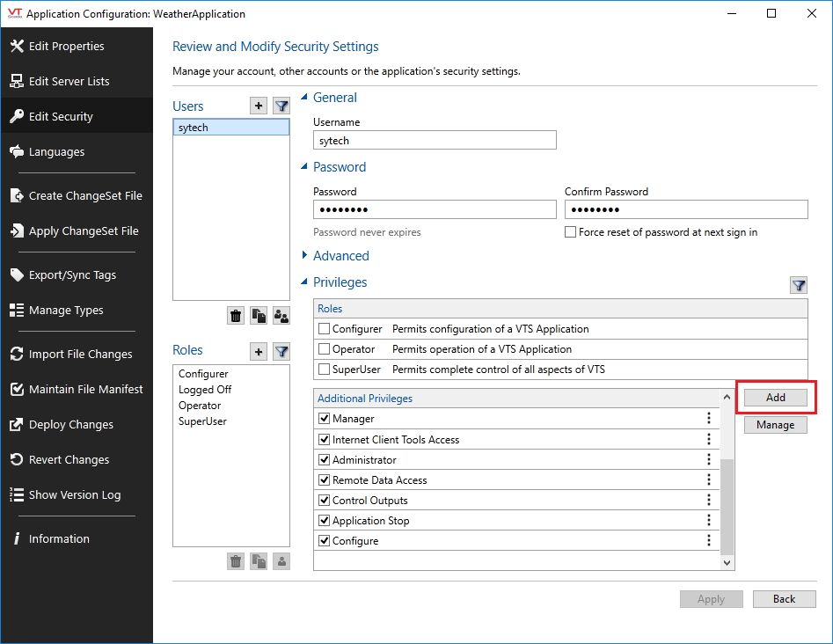Viewport: 833px width, 644px height.
Task: Collapse the Password section
Action: [x=304, y=166]
